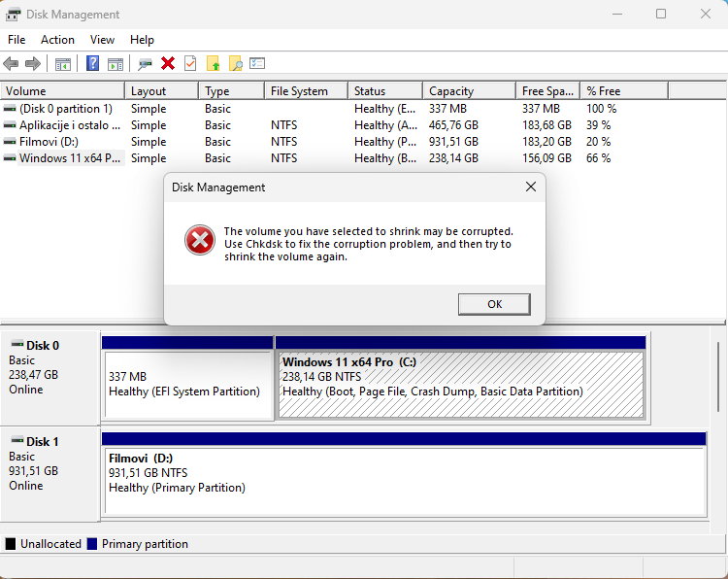This screenshot has height=579, width=728.
Task: Sort by the Capacity column header
Action: pyautogui.click(x=470, y=91)
